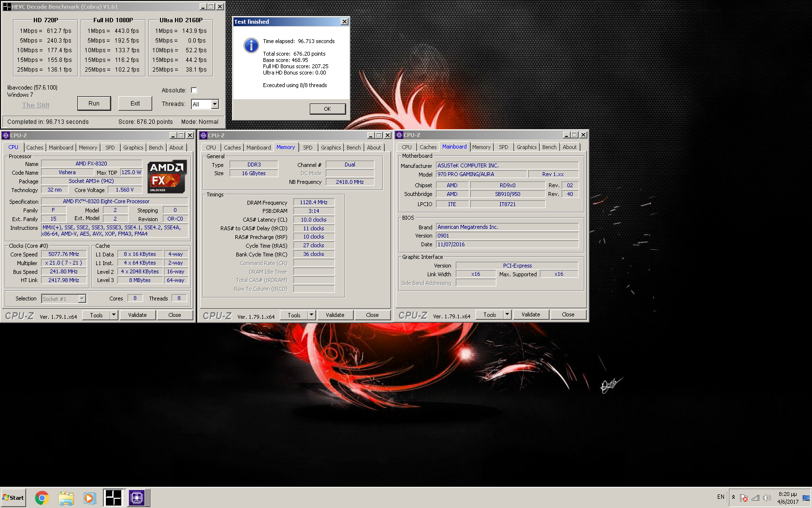Click the Total score 676.20 points text

pos(294,54)
